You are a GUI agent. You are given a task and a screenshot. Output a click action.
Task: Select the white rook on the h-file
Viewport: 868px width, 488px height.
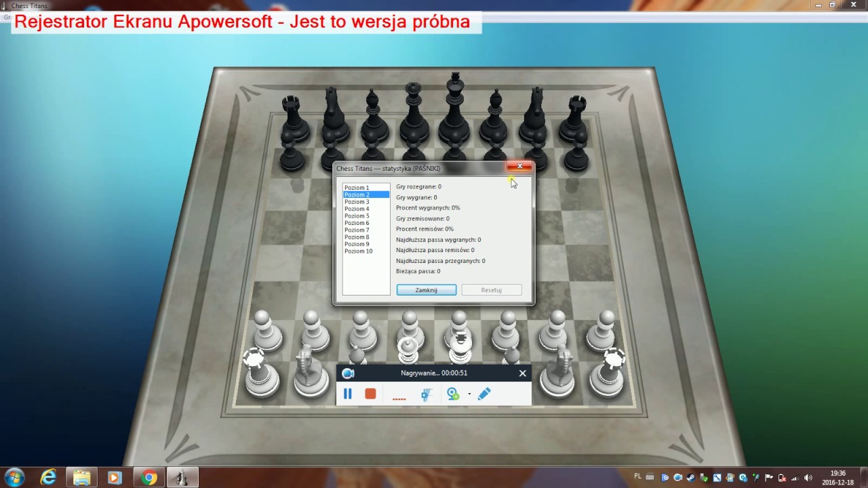tap(609, 373)
